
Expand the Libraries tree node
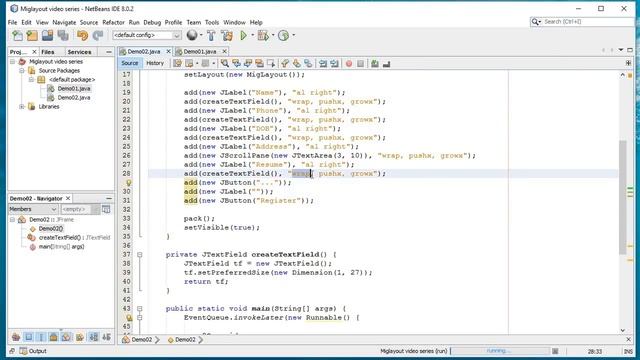22,107
